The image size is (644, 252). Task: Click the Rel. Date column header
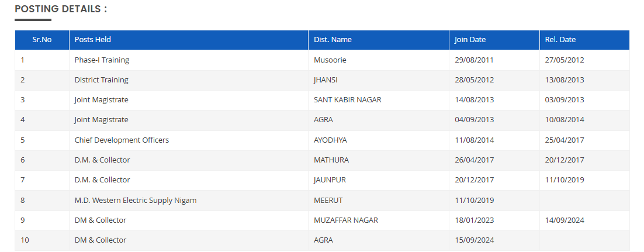click(560, 40)
